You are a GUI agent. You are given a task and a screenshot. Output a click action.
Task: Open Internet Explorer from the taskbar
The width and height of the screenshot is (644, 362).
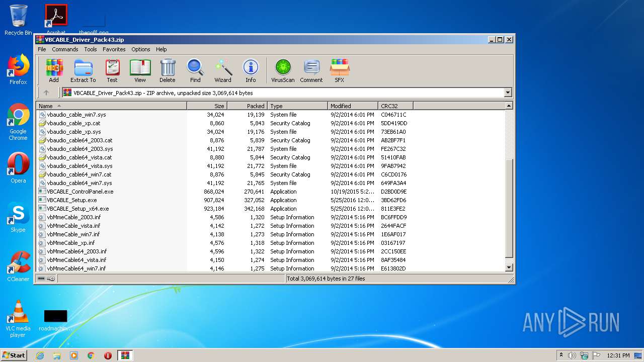click(x=40, y=355)
